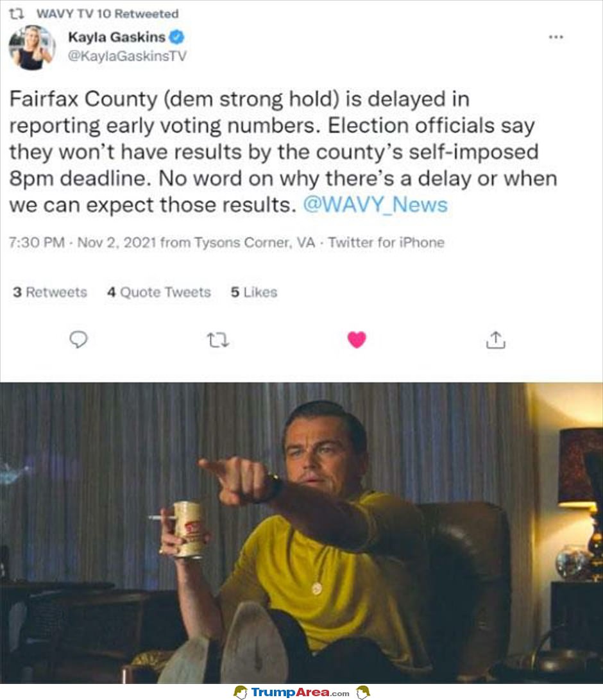Click the pointing man meme image
The image size is (603, 700).
(301, 533)
